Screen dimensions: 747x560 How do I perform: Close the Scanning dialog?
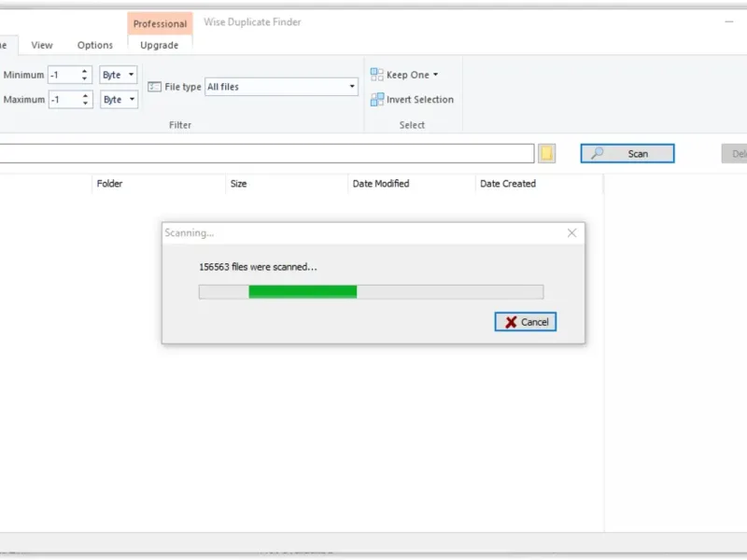pos(571,232)
